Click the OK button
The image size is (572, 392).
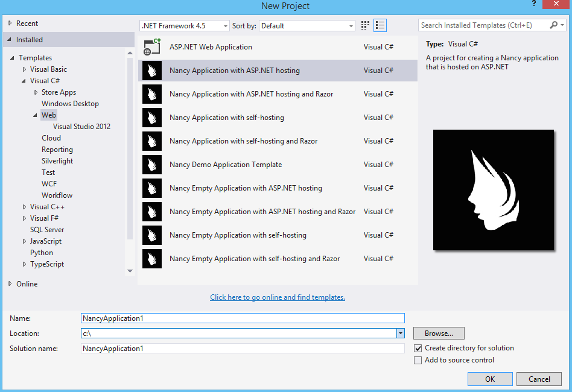tap(490, 379)
